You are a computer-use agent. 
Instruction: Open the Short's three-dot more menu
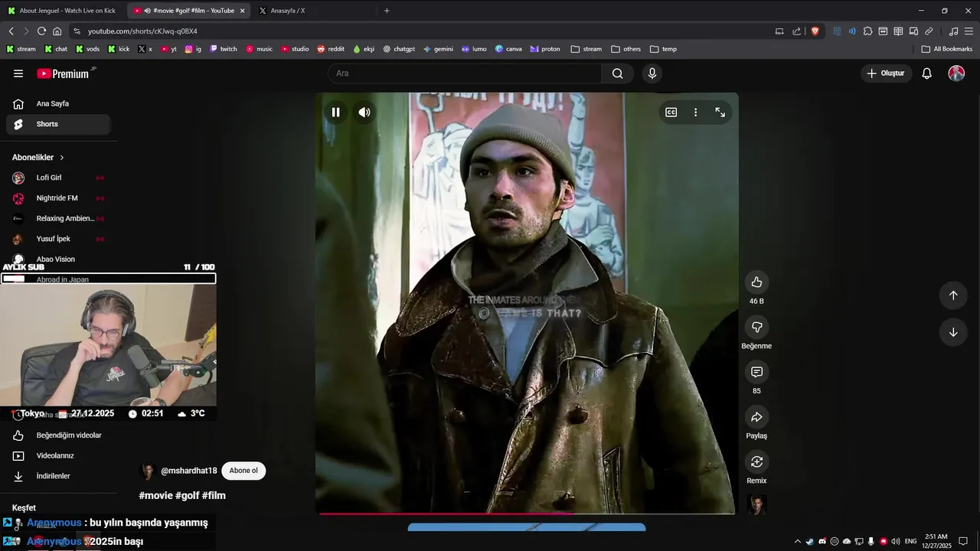point(695,112)
